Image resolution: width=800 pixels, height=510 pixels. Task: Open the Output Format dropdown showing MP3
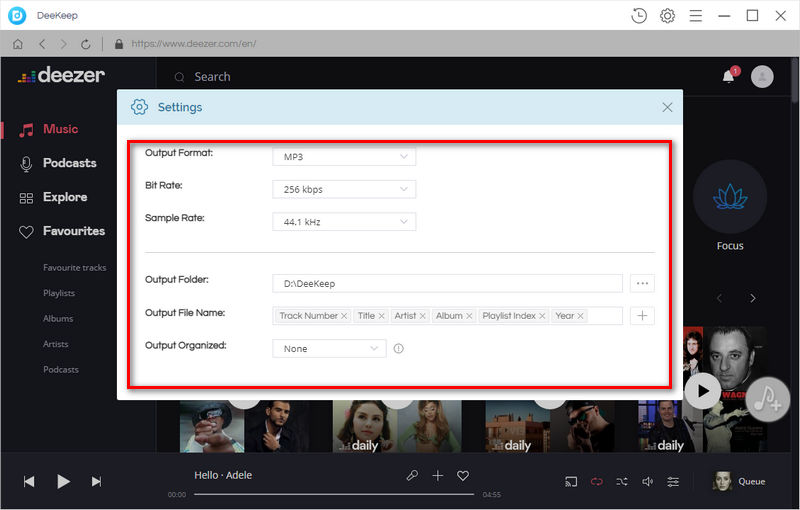[x=344, y=157]
